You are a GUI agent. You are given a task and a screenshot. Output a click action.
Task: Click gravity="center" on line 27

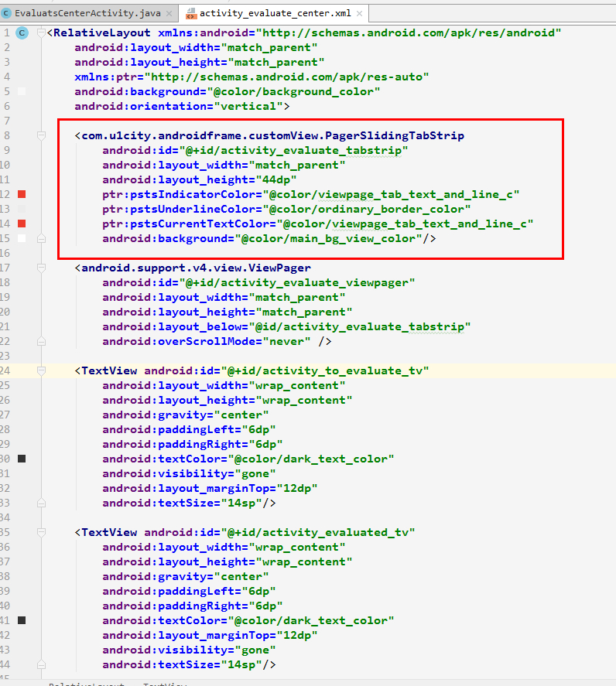pos(185,415)
